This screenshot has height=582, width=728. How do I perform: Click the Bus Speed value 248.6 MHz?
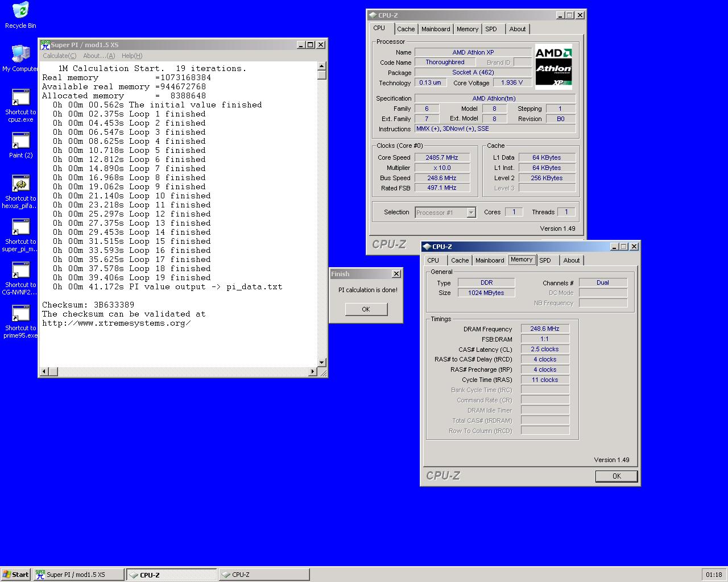click(442, 178)
